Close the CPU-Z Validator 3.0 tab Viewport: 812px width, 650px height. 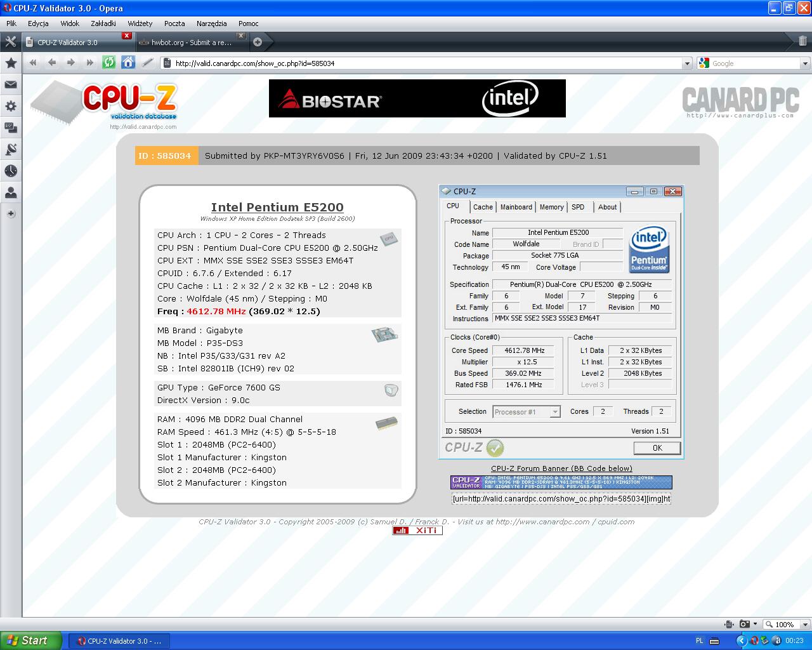(x=127, y=36)
